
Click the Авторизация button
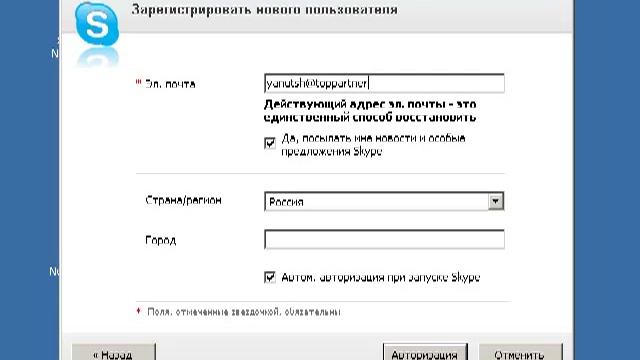point(425,353)
